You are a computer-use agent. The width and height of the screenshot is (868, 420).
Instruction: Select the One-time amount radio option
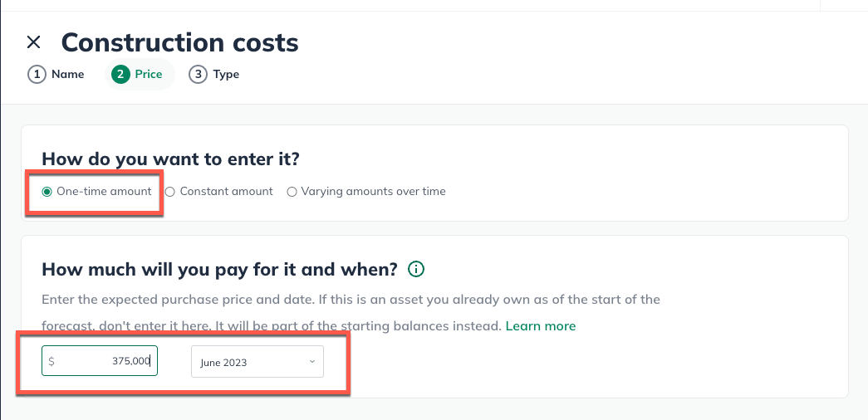pos(97,192)
